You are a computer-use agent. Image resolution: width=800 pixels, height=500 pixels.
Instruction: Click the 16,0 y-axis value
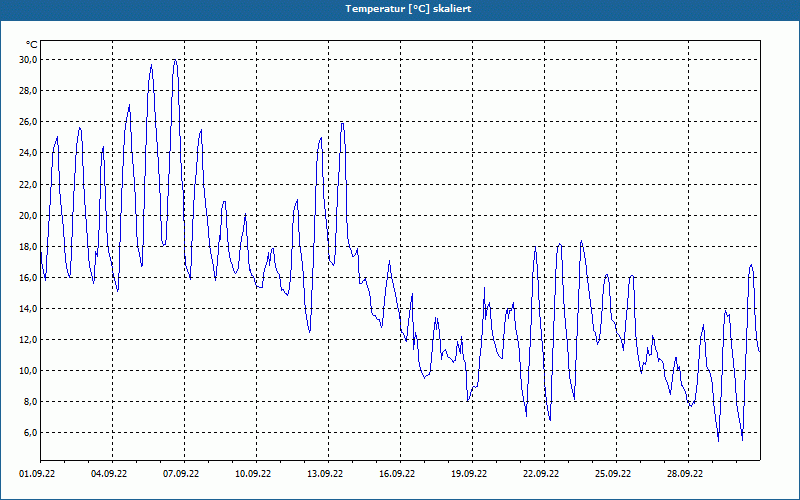click(30, 278)
